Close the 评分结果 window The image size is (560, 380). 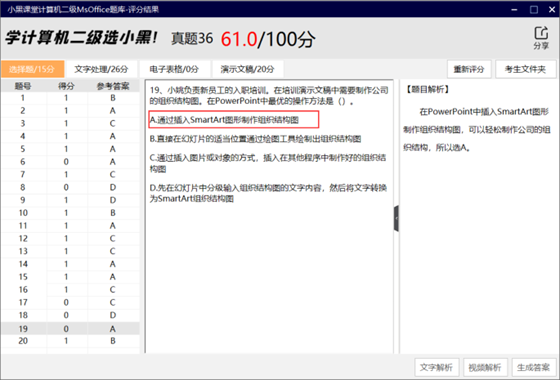point(552,10)
